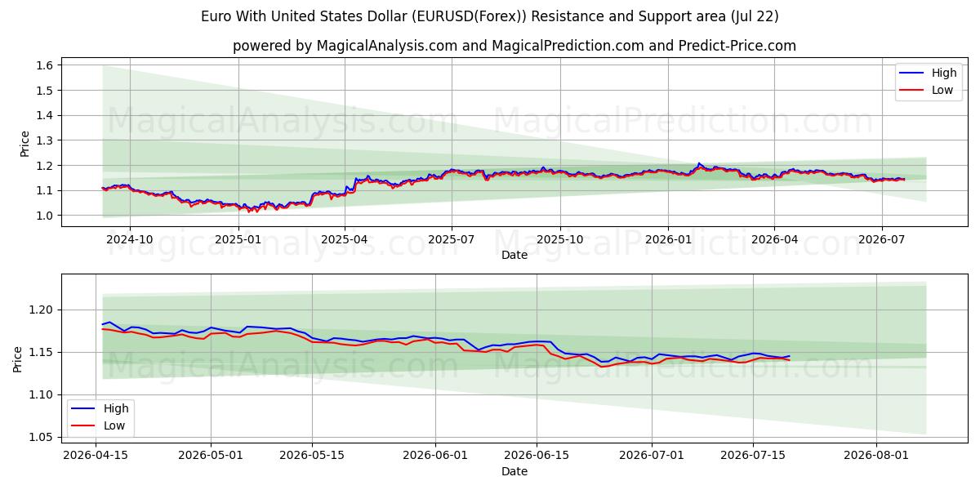Click the '1.15' y-axis tick in the bottom chart
Image resolution: width=980 pixels, height=490 pixels.
coord(43,353)
